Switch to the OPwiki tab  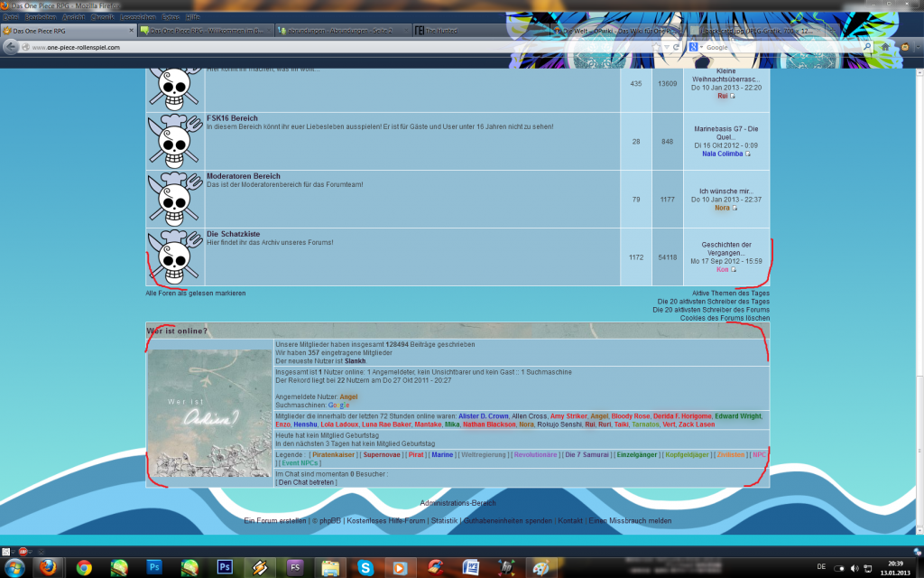[x=617, y=31]
